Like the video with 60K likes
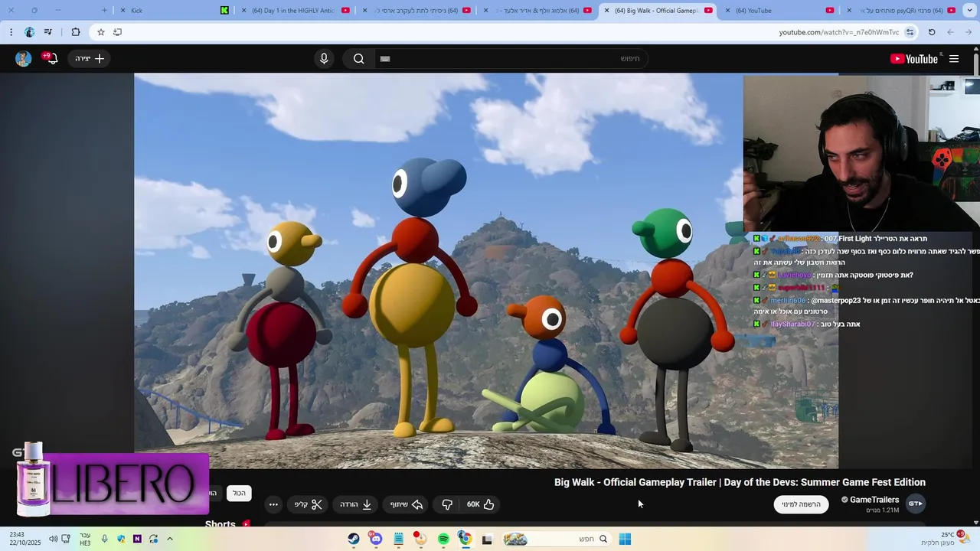The image size is (980, 551). point(481,504)
